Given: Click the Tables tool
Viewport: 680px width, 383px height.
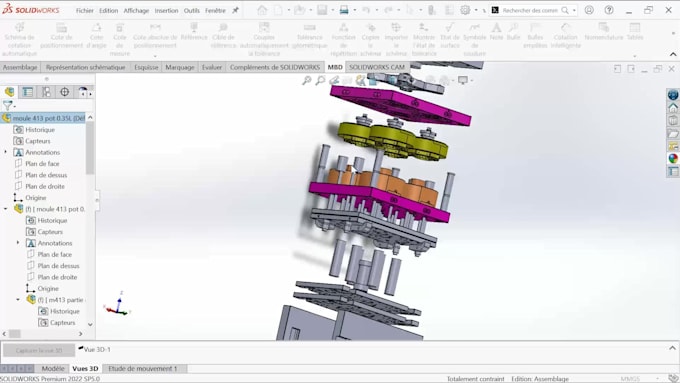Looking at the screenshot, I should click(634, 32).
